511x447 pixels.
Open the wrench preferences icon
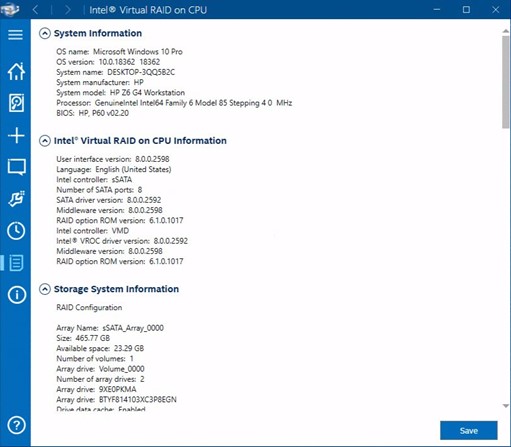tap(16, 199)
